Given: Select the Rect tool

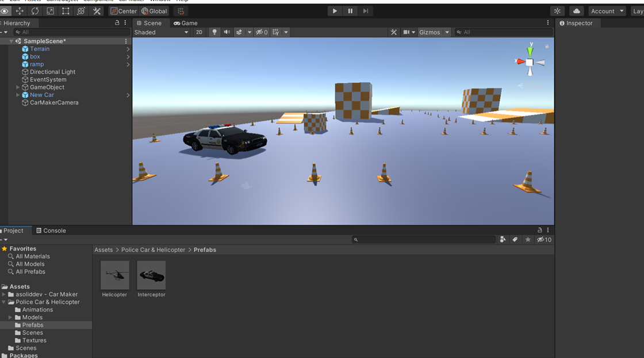Looking at the screenshot, I should (x=66, y=11).
